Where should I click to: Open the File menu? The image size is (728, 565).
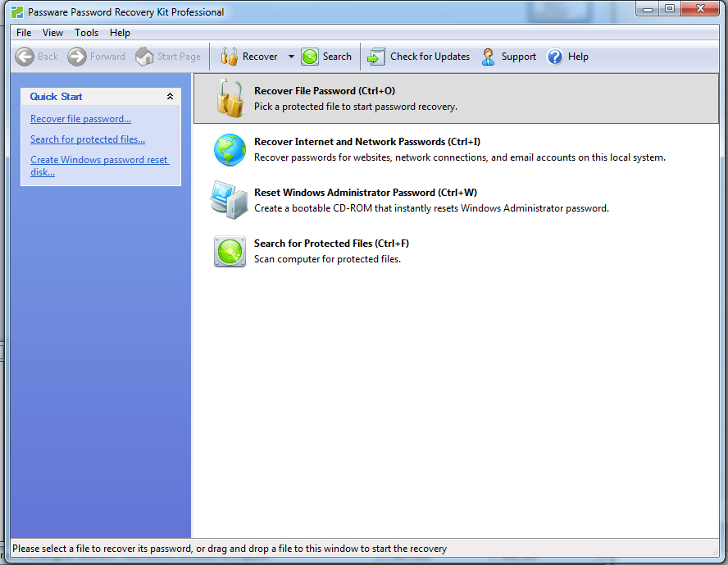tap(24, 33)
